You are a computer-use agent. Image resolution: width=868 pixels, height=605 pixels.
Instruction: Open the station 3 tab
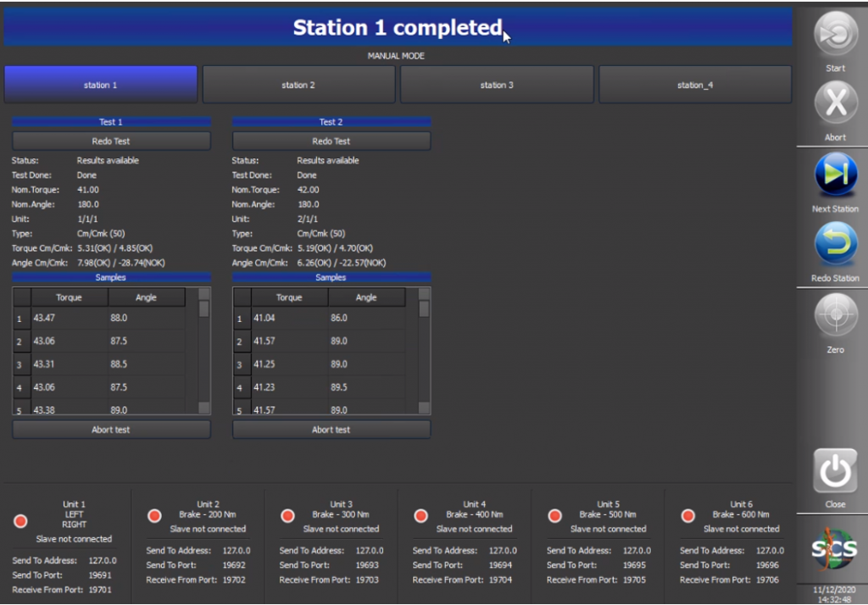[497, 85]
